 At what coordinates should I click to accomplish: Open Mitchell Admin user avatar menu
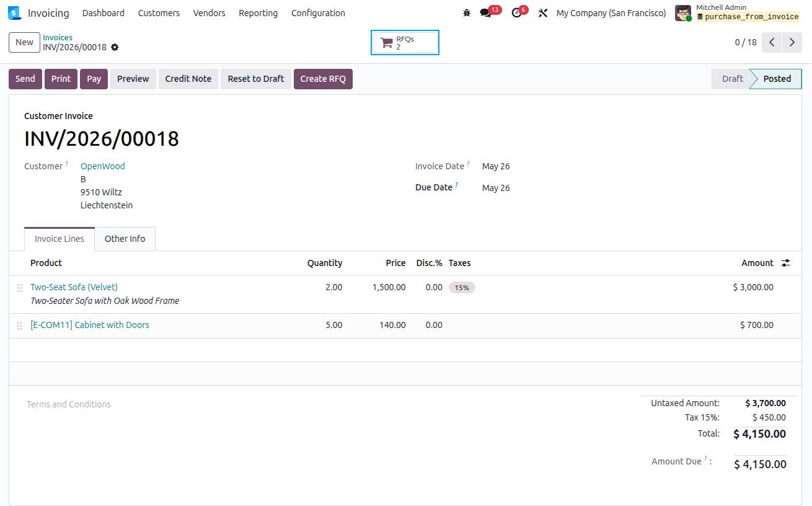683,13
